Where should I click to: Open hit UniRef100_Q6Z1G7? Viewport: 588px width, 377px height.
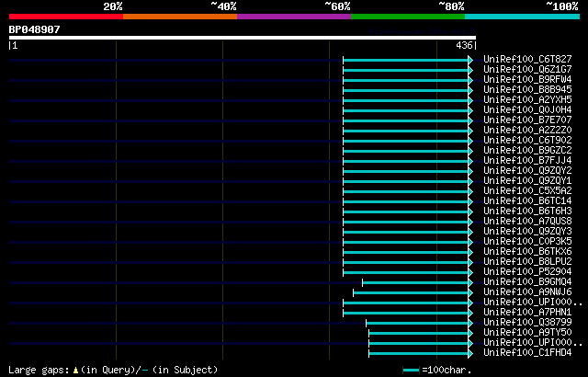pyautogui.click(x=527, y=69)
